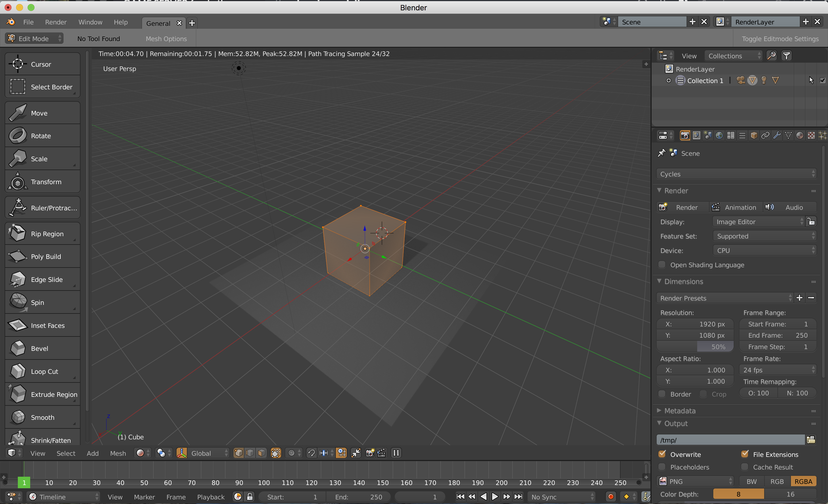Click the Collection 1 tree item
This screenshot has height=504, width=828.
pyautogui.click(x=705, y=80)
